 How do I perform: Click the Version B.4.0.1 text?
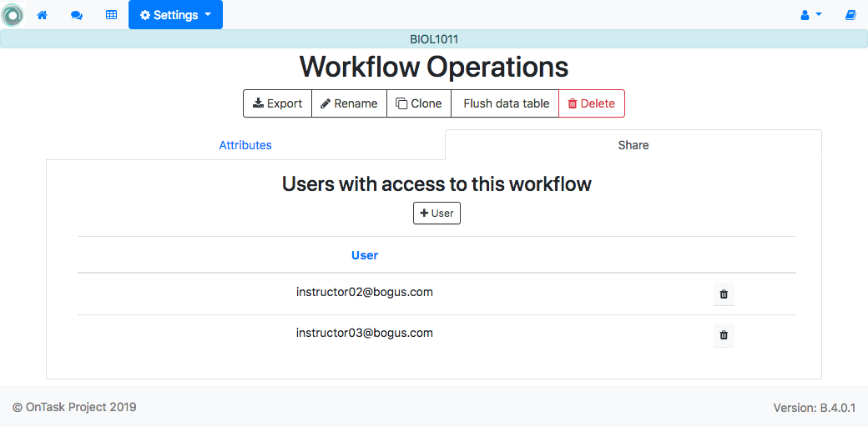click(815, 408)
